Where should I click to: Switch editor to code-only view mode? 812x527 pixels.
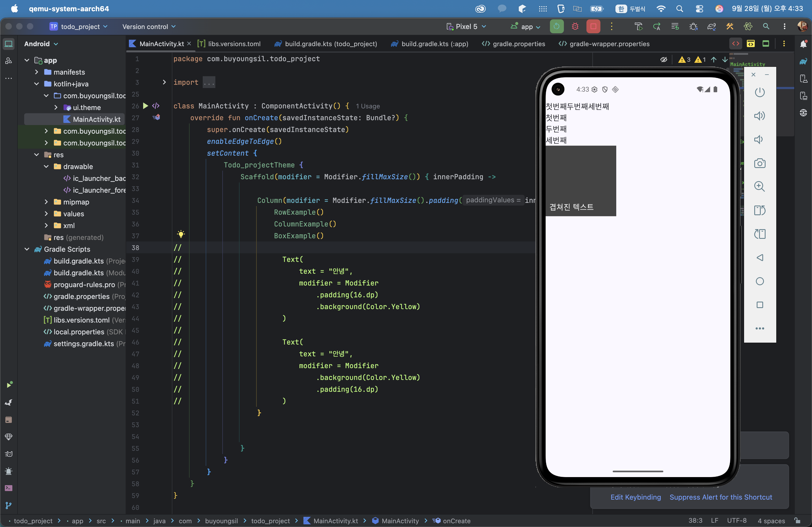[x=735, y=44]
